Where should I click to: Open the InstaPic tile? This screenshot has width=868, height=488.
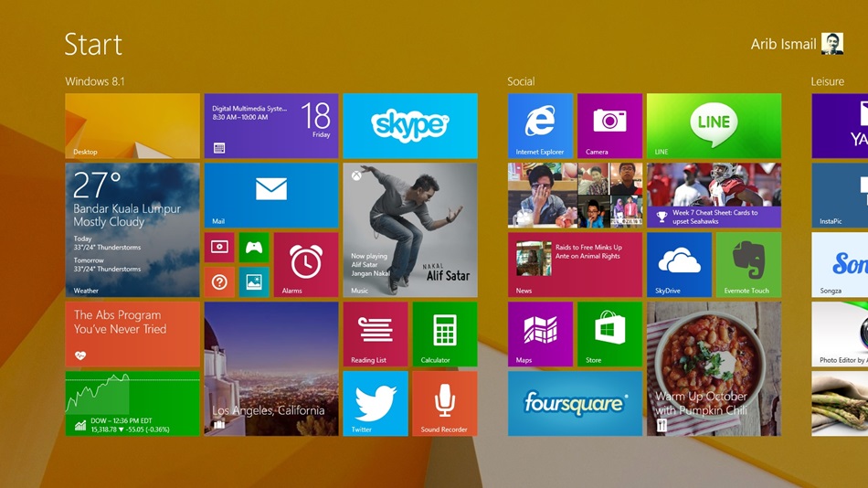tap(840, 195)
